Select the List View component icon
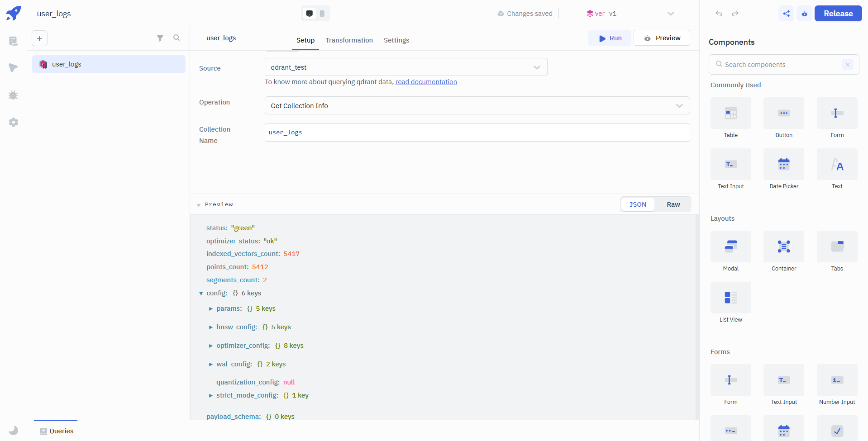The image size is (868, 441). [x=730, y=298]
